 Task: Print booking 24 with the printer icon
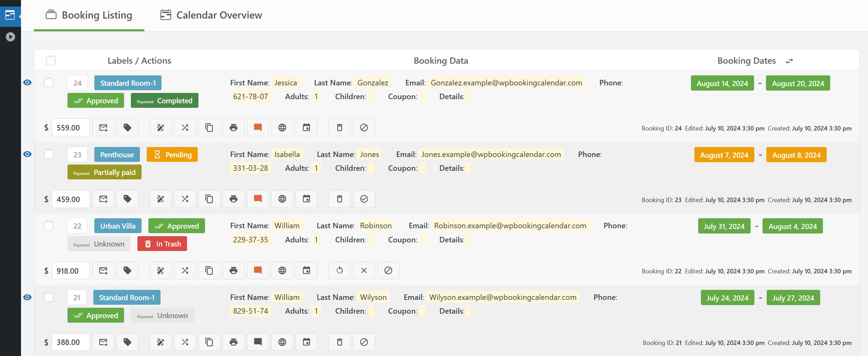(234, 127)
